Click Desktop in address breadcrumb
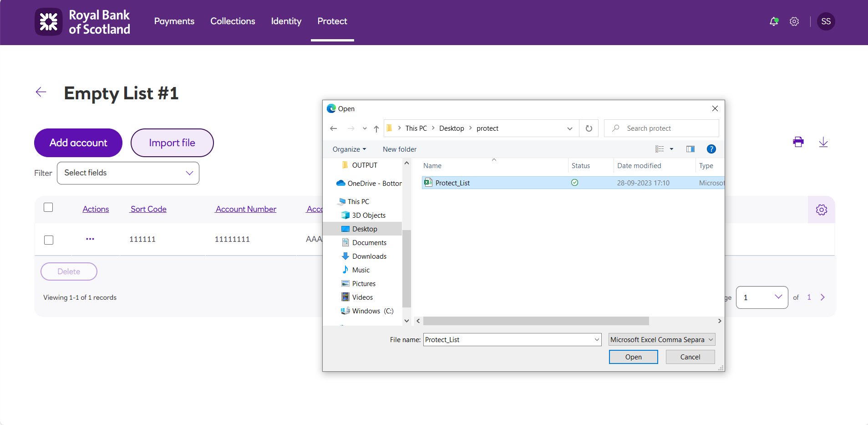 pyautogui.click(x=452, y=128)
